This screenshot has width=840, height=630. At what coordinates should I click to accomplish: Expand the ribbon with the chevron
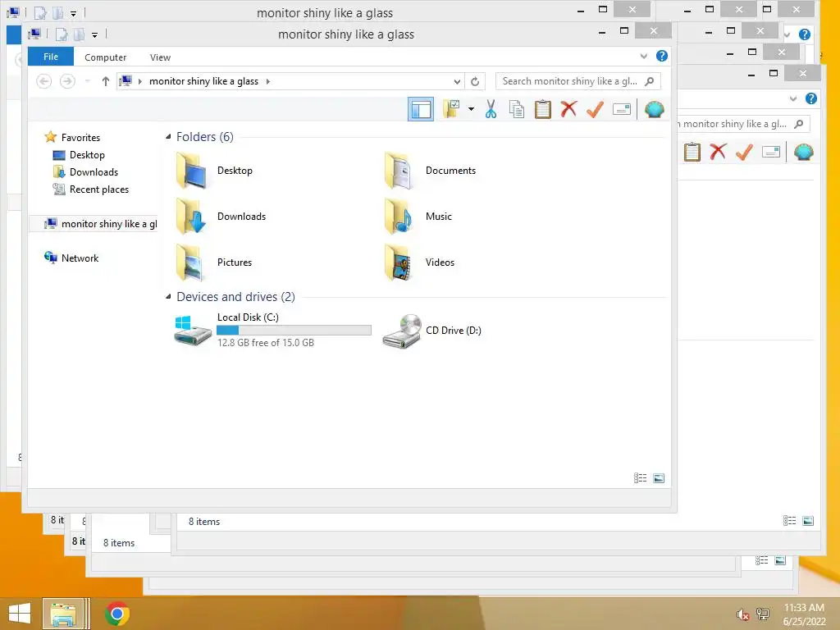[x=644, y=57]
